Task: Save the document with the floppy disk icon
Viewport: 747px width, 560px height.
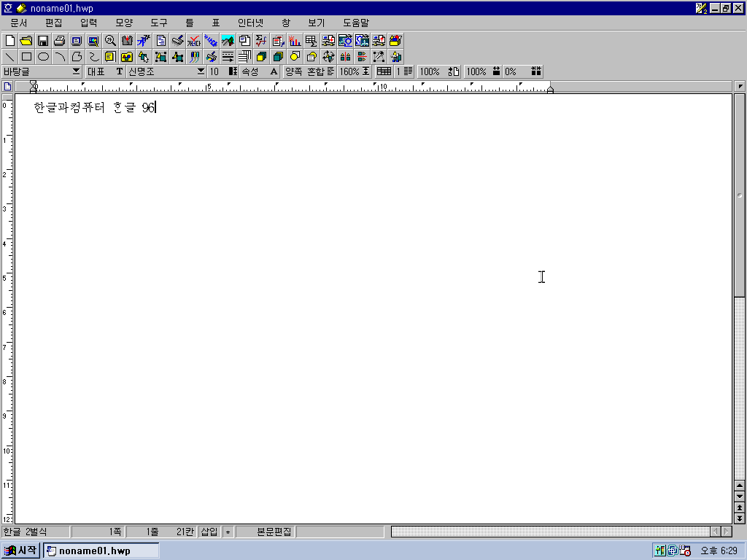Action: point(43,41)
